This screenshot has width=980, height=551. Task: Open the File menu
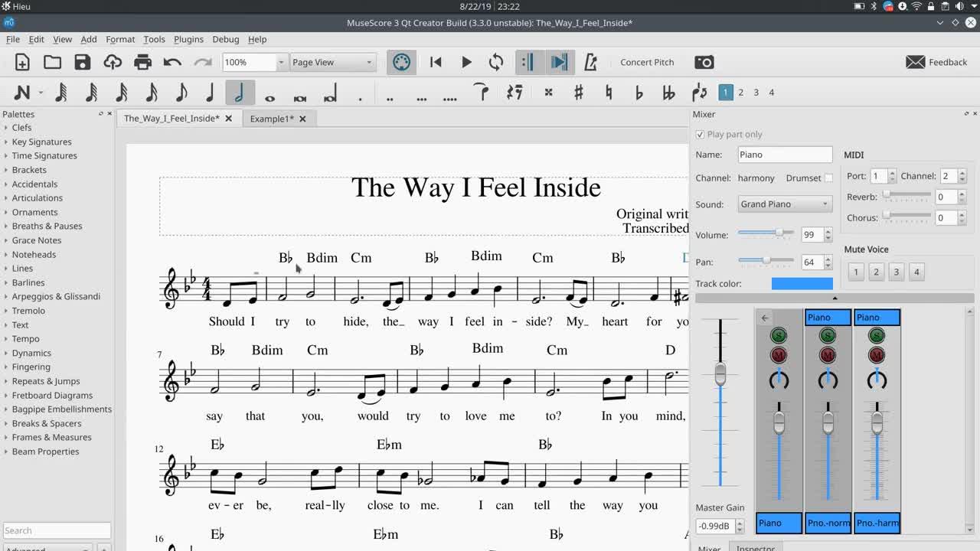coord(13,39)
